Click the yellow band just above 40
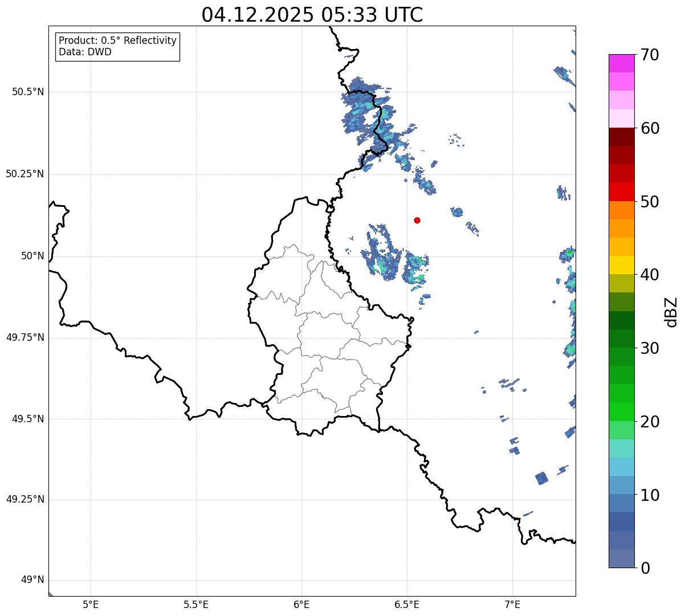The height and width of the screenshot is (616, 685). pos(622,265)
